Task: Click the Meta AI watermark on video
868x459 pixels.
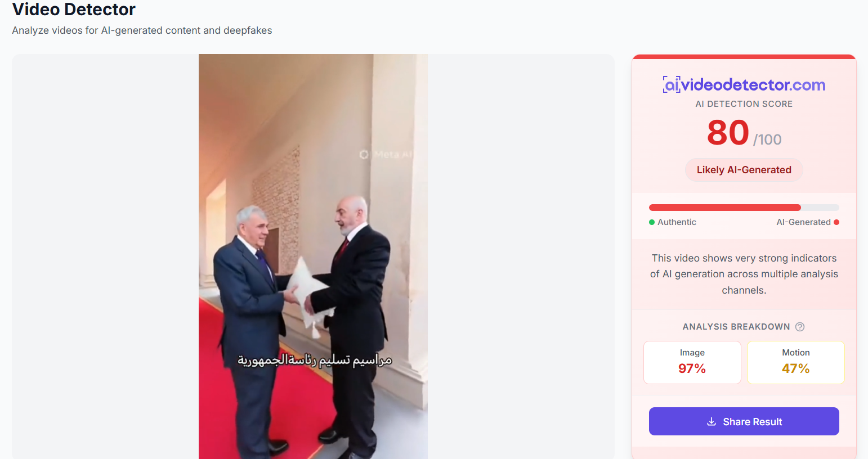Action: (386, 154)
